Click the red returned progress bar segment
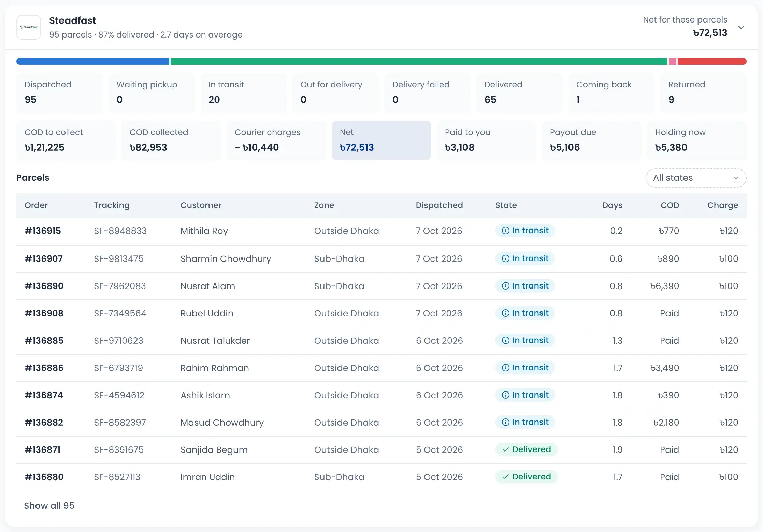Screen dimensions: 763x532 712,61
